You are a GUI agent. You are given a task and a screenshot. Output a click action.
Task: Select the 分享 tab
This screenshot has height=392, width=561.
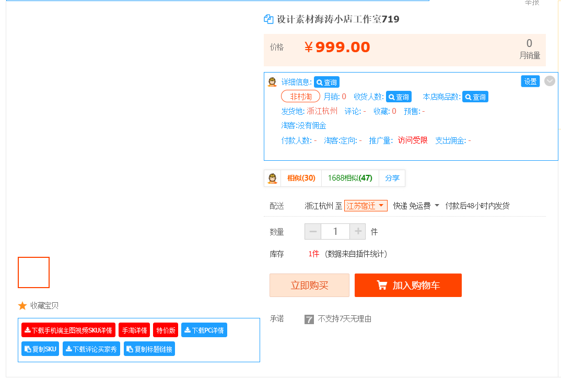[392, 178]
